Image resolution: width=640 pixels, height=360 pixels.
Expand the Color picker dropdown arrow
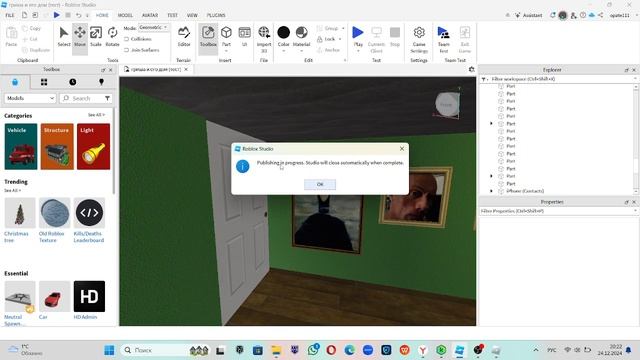point(284,51)
